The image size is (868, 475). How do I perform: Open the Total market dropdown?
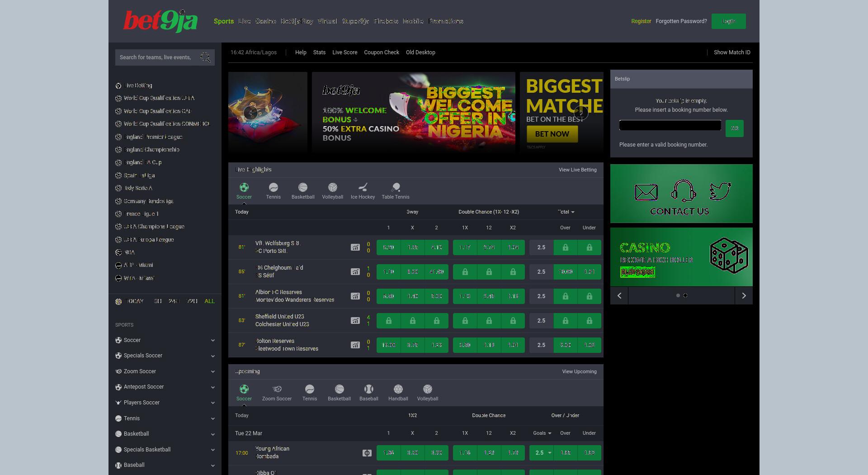click(x=566, y=212)
